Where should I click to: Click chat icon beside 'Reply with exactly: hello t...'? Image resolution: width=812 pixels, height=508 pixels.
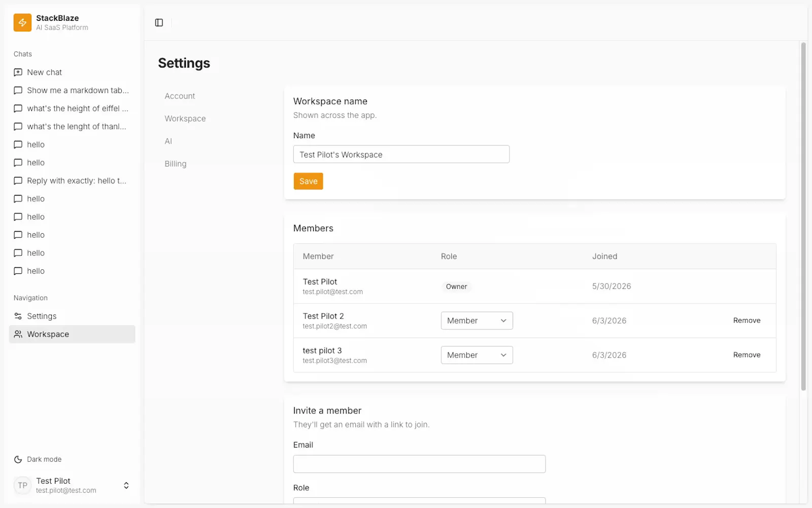(18, 181)
